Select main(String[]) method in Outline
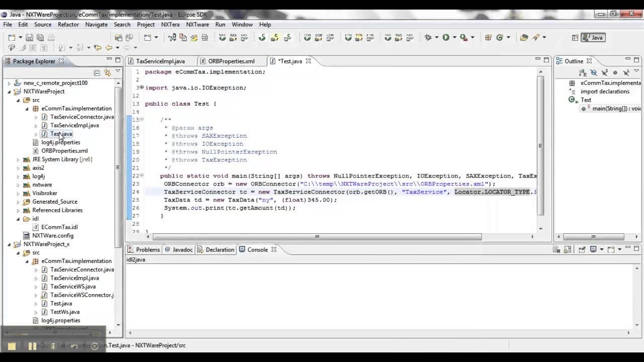Screen dimensions: 644x362 pos(616,109)
